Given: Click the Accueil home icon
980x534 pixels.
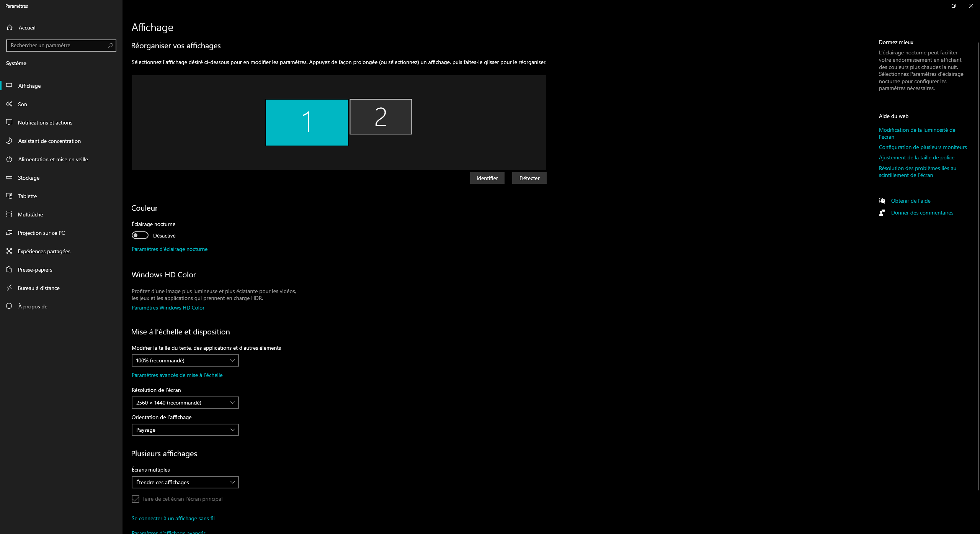Looking at the screenshot, I should pos(10,27).
